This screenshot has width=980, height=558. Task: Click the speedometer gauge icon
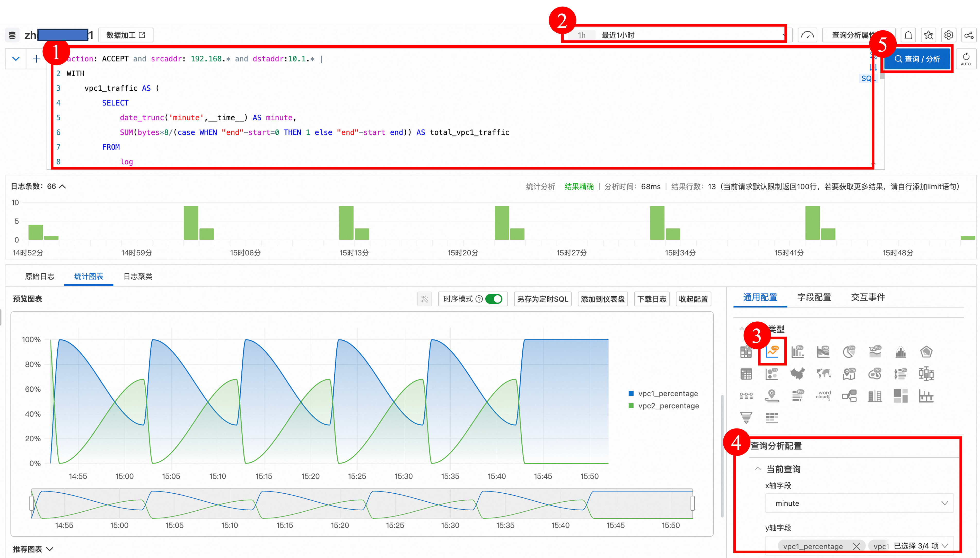[808, 35]
